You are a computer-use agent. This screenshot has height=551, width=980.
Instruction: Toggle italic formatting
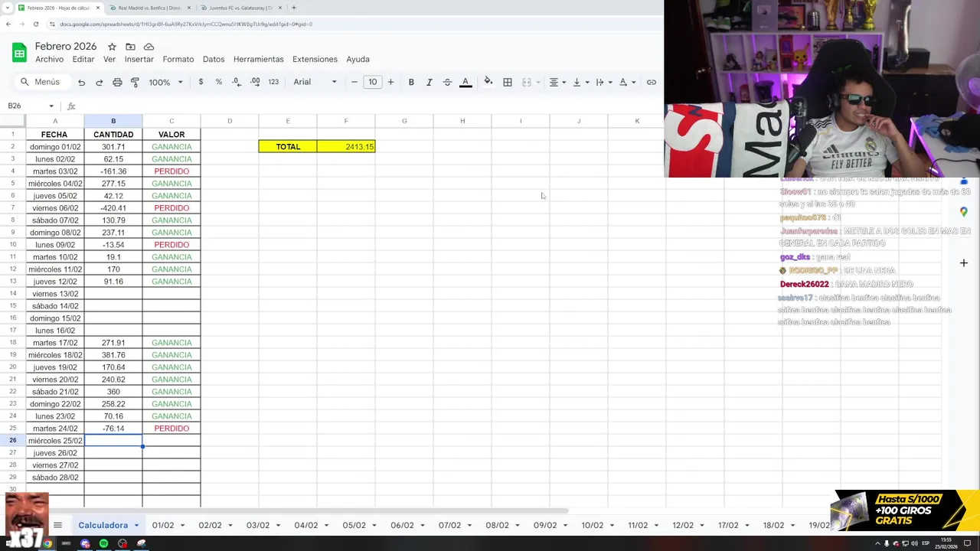(429, 82)
